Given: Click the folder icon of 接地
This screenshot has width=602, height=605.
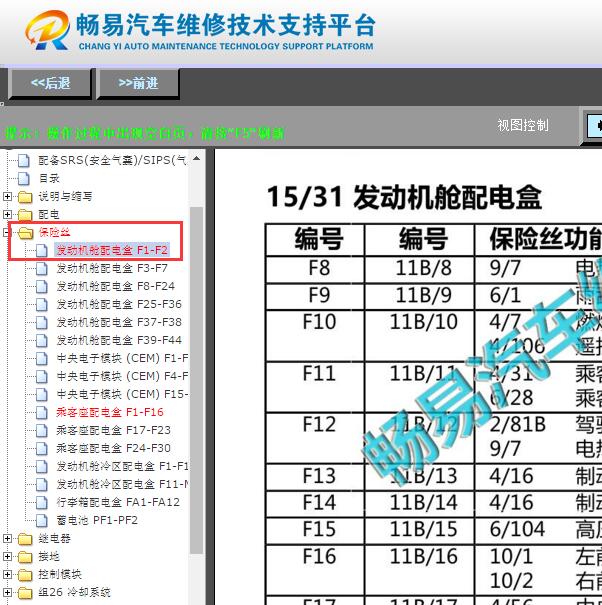Looking at the screenshot, I should 25,557.
